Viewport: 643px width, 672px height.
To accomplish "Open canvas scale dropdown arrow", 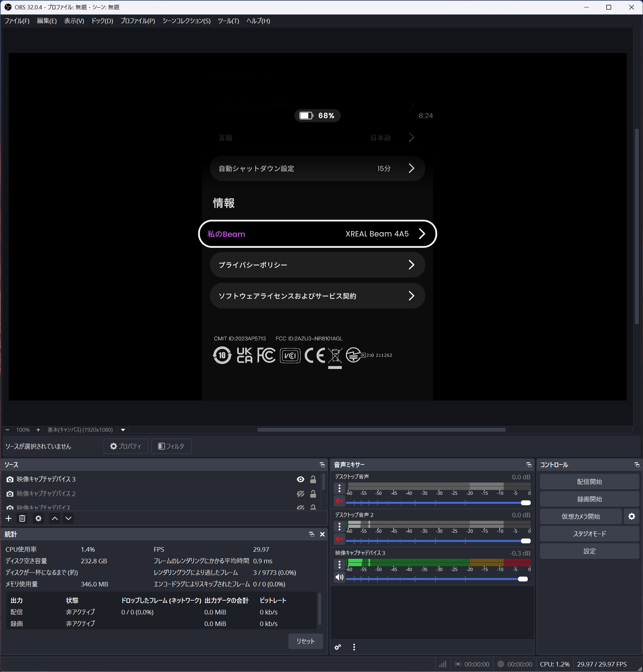I will tap(123, 430).
